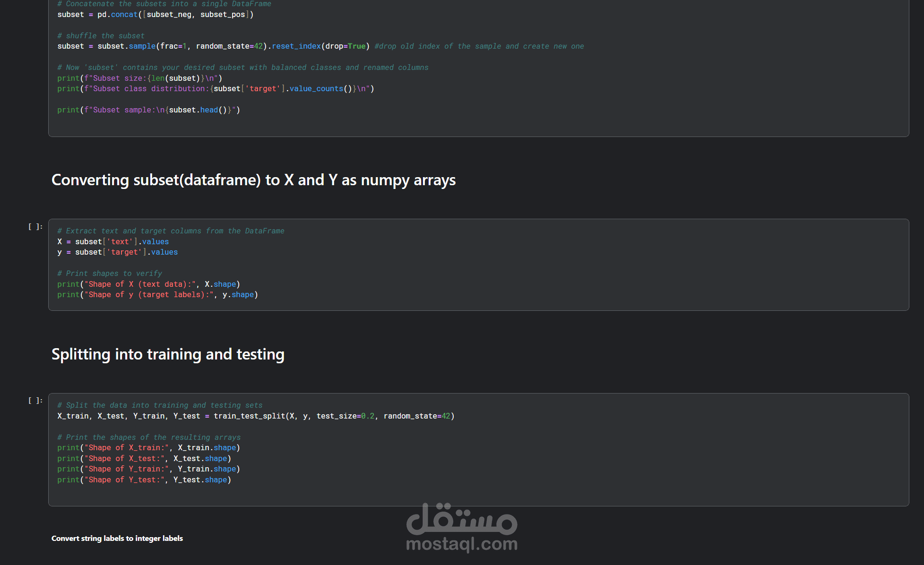The width and height of the screenshot is (924, 565).
Task: Click the train_test_split code line
Action: coord(255,416)
